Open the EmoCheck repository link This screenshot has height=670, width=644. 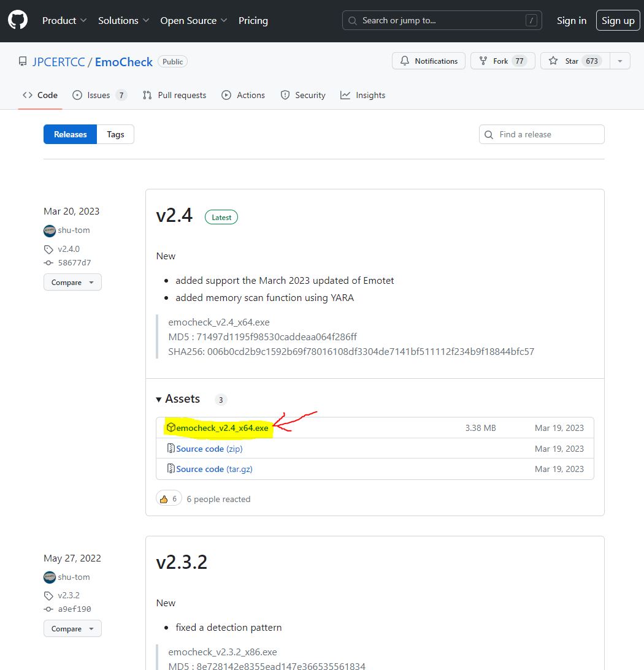click(x=123, y=62)
